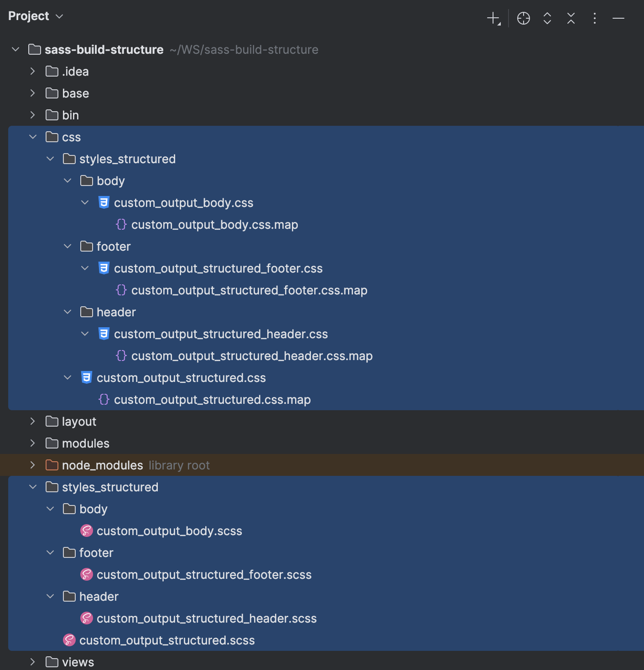The width and height of the screenshot is (644, 670).
Task: Open the Project panel options kebab menu
Action: coord(594,18)
